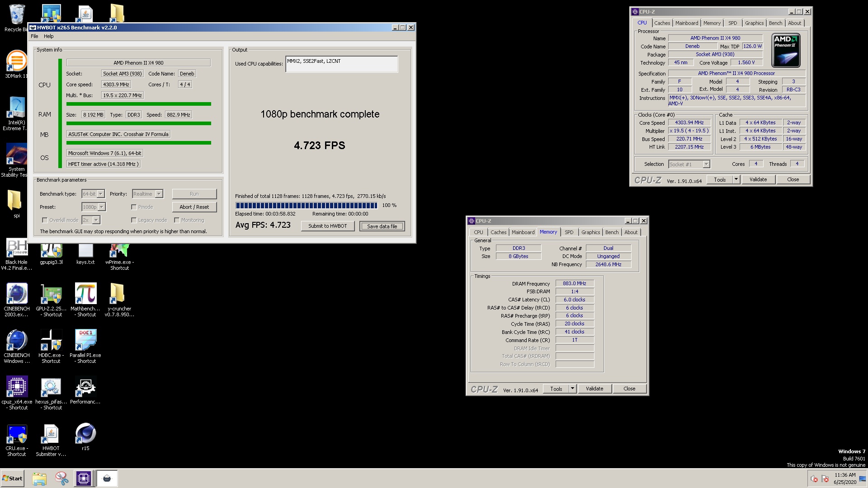The image size is (868, 488).
Task: Open gpupig3.3l desktop shortcut
Action: (x=51, y=254)
